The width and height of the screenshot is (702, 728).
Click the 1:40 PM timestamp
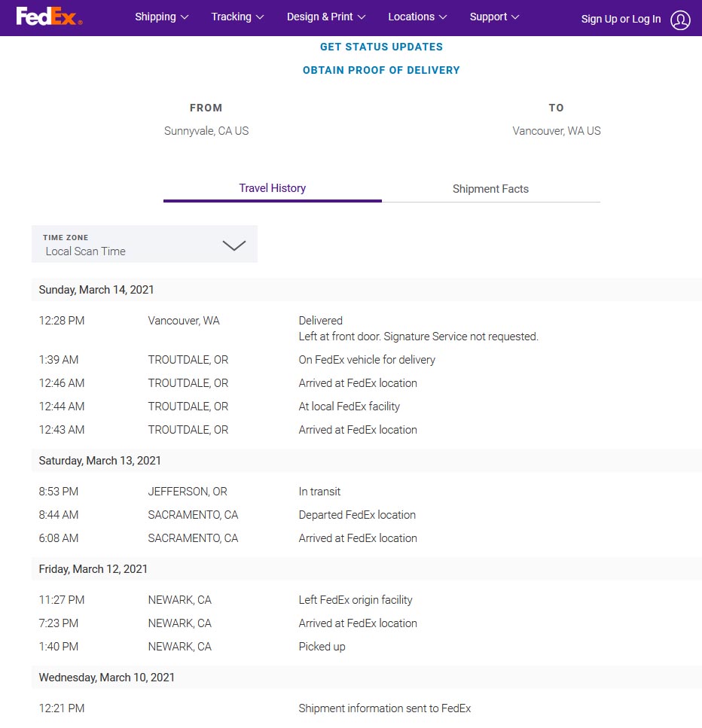[x=59, y=647]
